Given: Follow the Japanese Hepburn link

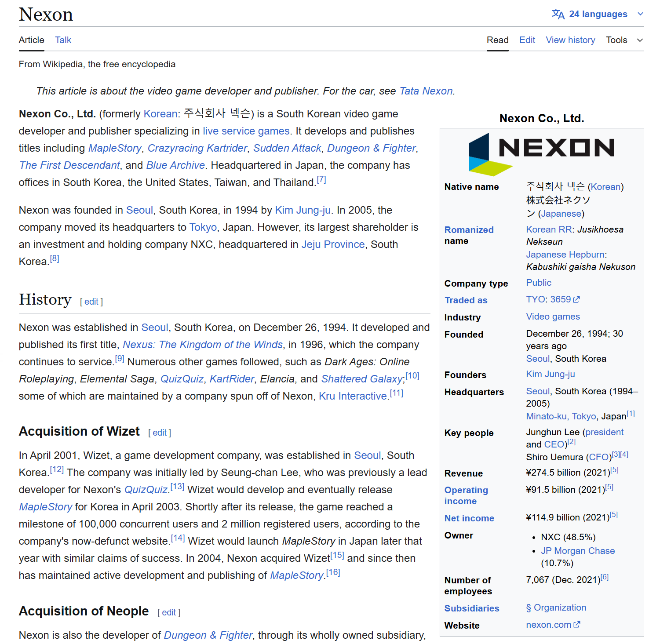Looking at the screenshot, I should click(565, 255).
